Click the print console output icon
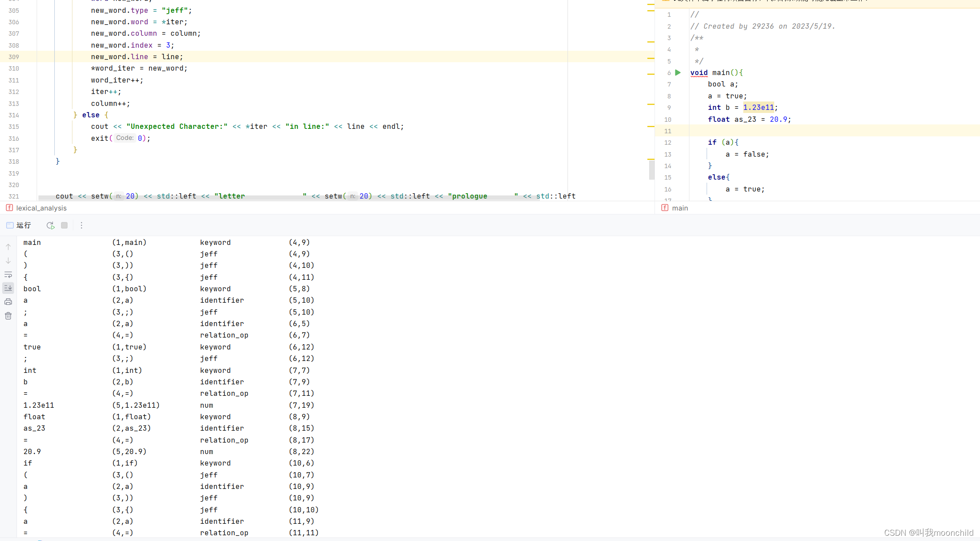Screen dimensions: 980x541 8,302
